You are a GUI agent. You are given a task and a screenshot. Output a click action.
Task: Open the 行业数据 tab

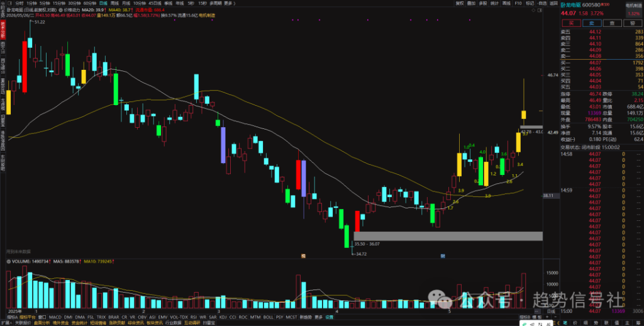[173, 323]
